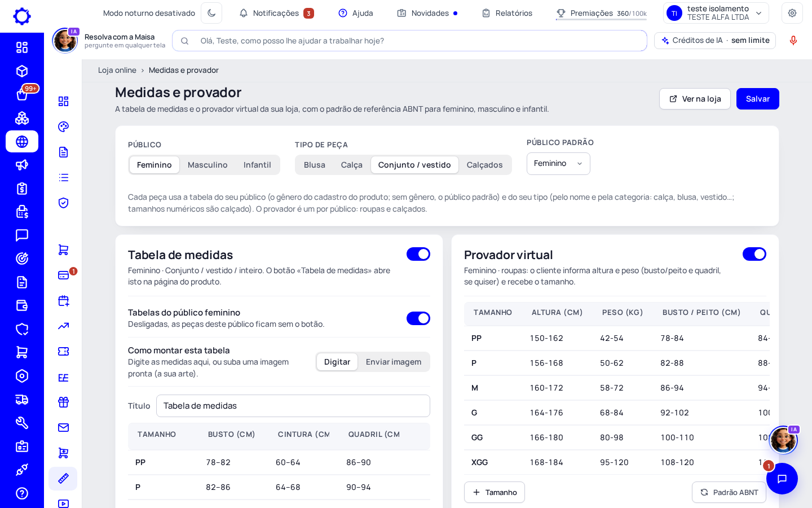Click the Premiações 360/100k progress bar
The width and height of the screenshot is (812, 508).
[x=601, y=13]
